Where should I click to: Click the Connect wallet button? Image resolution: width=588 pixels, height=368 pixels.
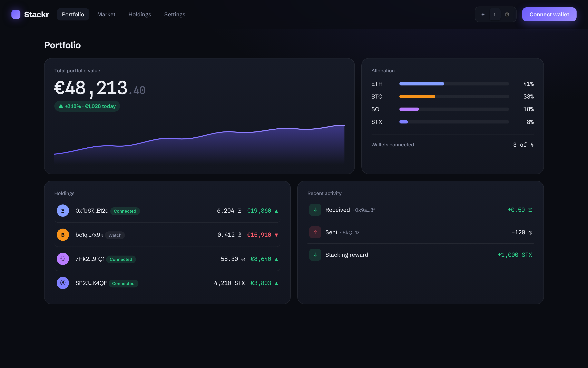549,14
